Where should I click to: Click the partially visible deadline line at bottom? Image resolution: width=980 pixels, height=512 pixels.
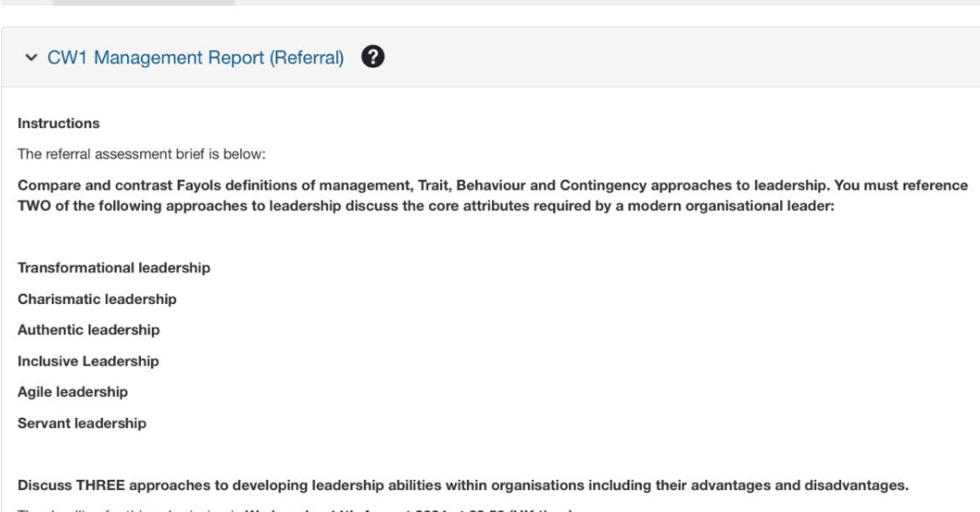click(x=295, y=509)
